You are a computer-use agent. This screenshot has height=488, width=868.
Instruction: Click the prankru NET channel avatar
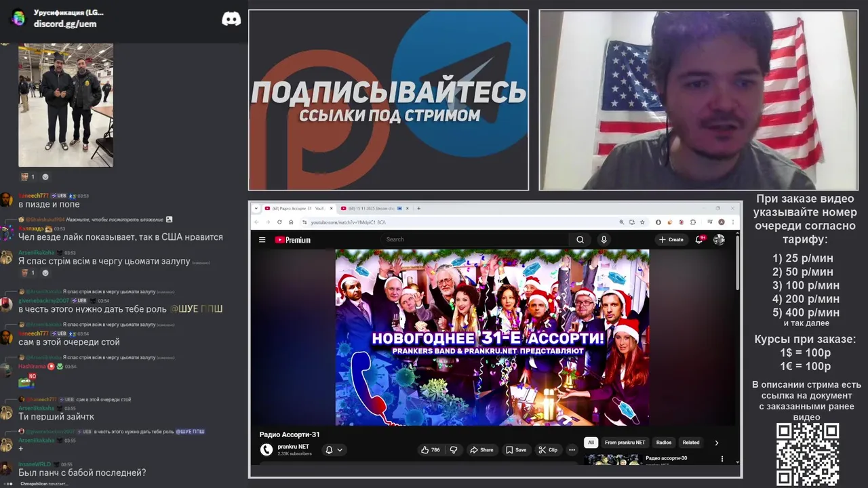point(267,449)
